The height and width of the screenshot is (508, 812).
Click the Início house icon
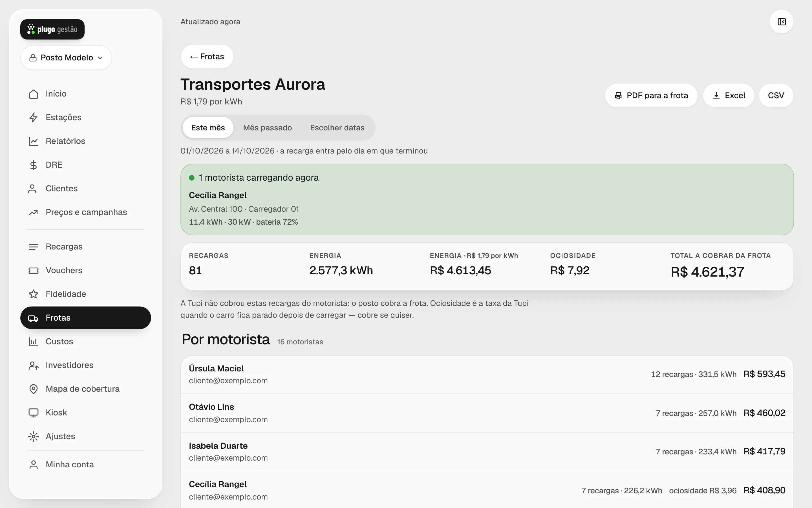click(33, 94)
